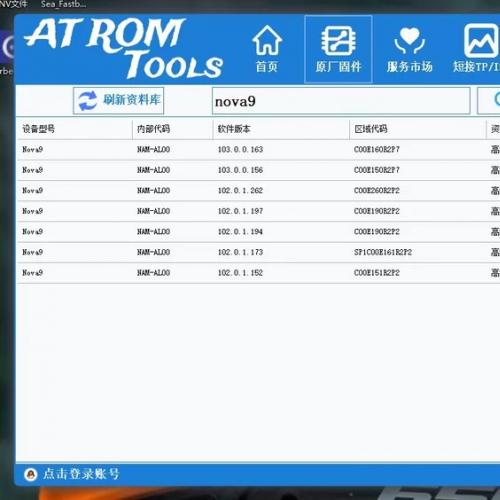Click NAM-AL00 in the 103.0.0.163 row

[153, 149]
